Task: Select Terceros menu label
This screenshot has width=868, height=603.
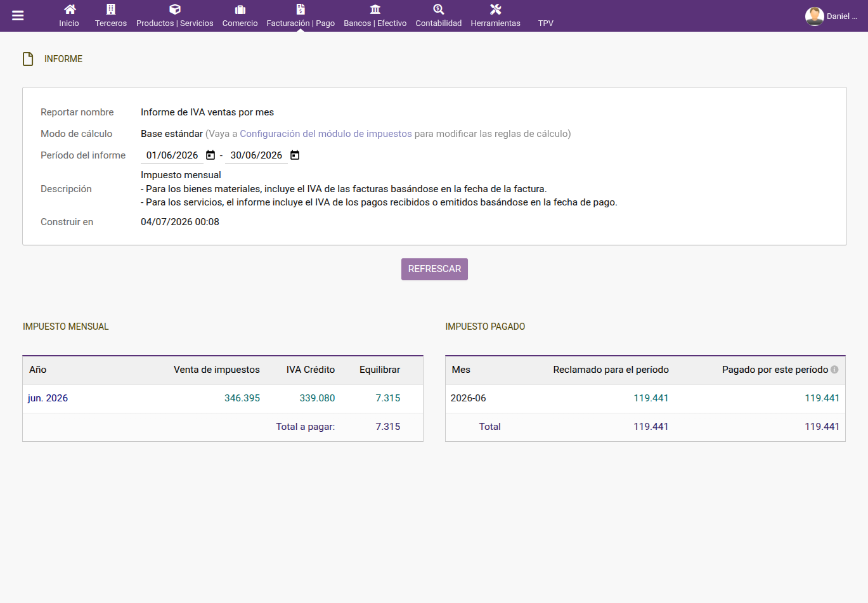Action: [x=111, y=23]
